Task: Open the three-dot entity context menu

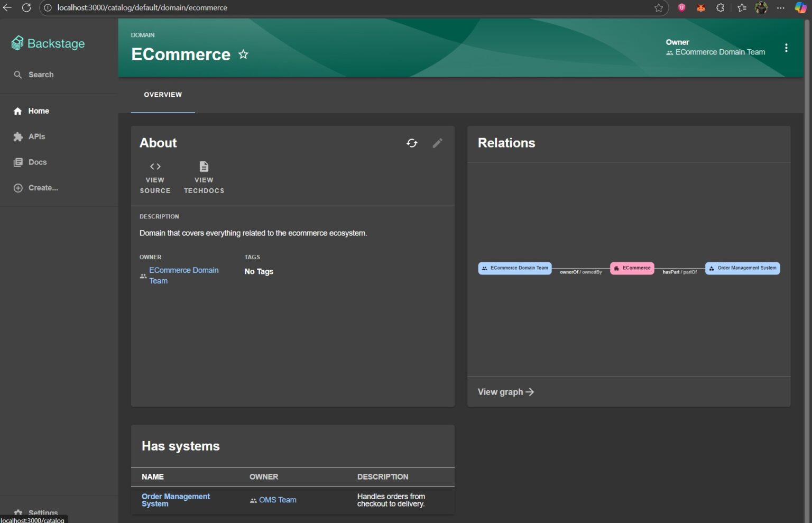Action: point(786,48)
